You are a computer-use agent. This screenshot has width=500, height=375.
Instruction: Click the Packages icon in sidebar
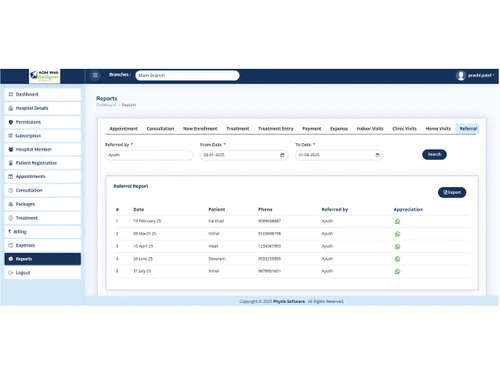11,204
